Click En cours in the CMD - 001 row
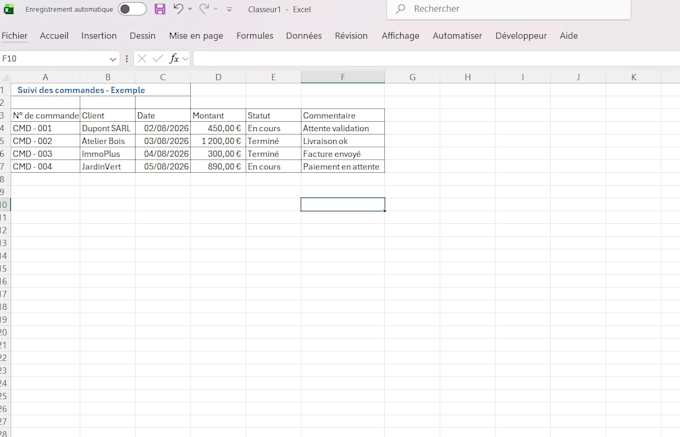The image size is (680, 437). click(x=273, y=128)
